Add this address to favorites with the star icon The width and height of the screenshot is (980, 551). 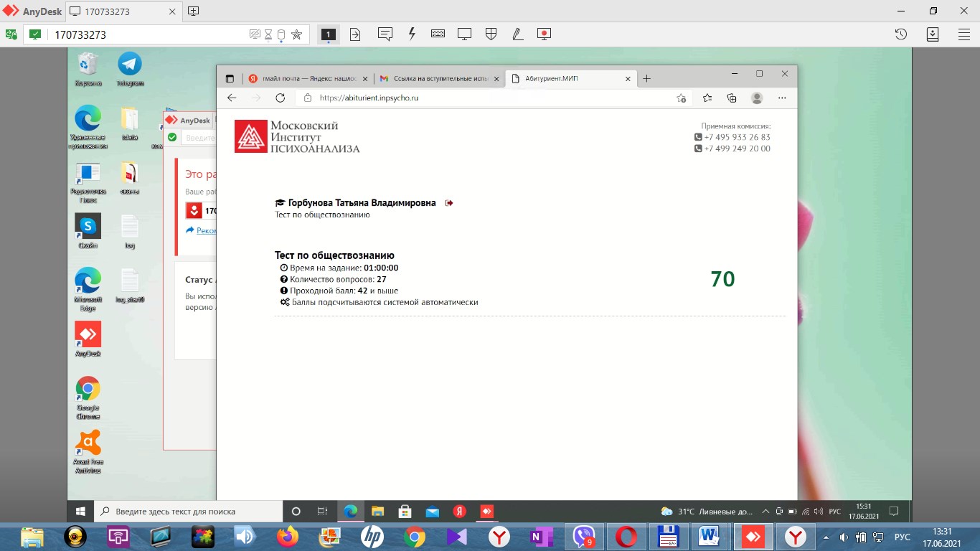point(296,34)
